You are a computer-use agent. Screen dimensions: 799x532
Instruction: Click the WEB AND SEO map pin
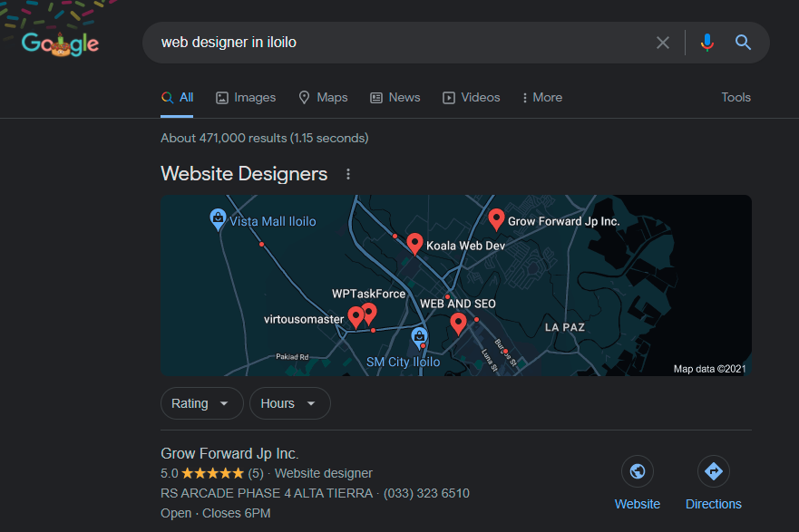(458, 324)
